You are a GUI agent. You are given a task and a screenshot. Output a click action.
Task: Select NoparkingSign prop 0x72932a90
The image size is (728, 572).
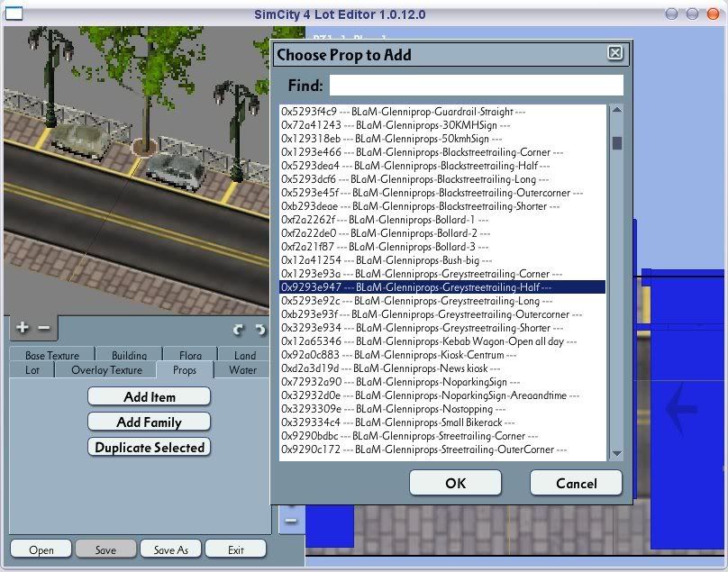(x=443, y=382)
